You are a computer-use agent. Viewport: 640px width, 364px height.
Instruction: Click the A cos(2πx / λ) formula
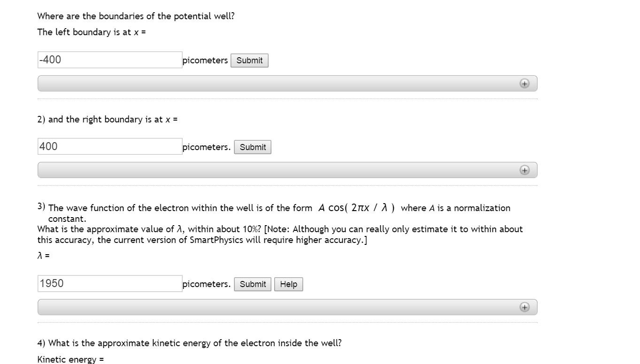(356, 208)
